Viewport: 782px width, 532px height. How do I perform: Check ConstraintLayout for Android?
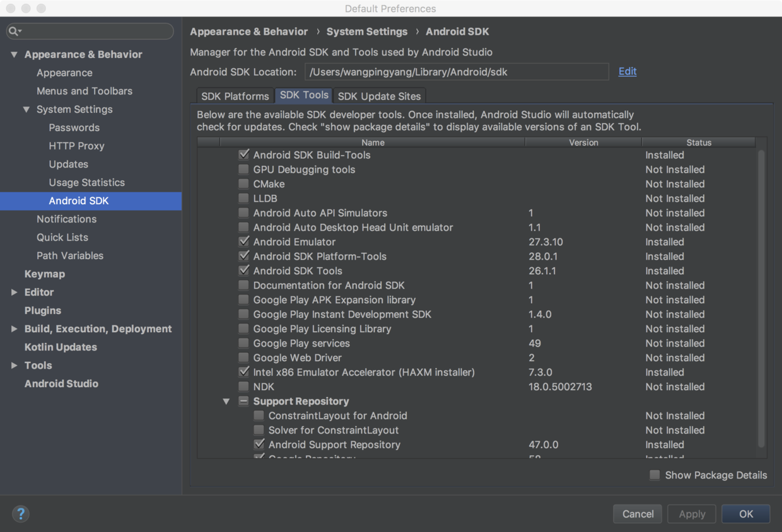259,416
